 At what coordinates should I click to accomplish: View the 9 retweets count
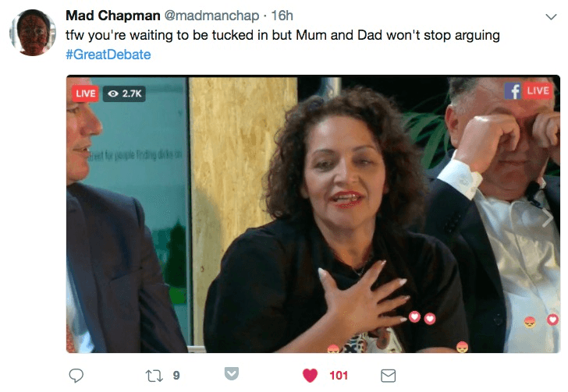coord(176,376)
